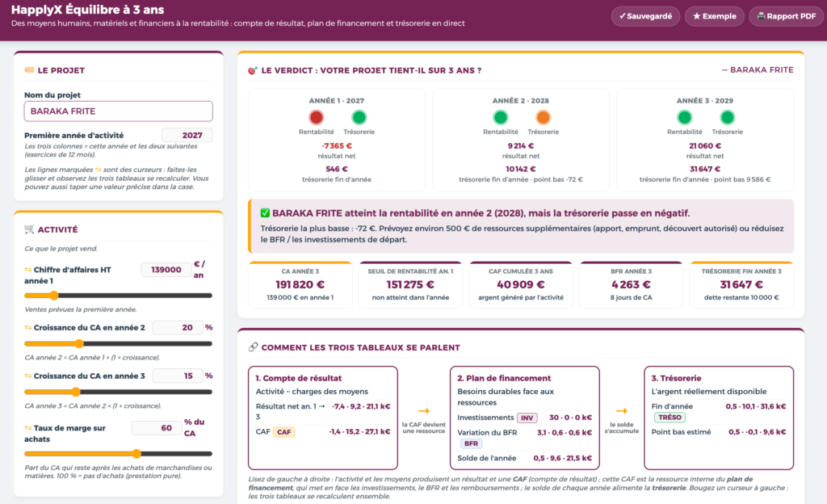This screenshot has width=827, height=504.
Task: Click the green Trésorerie light for Année 3
Action: point(727,117)
